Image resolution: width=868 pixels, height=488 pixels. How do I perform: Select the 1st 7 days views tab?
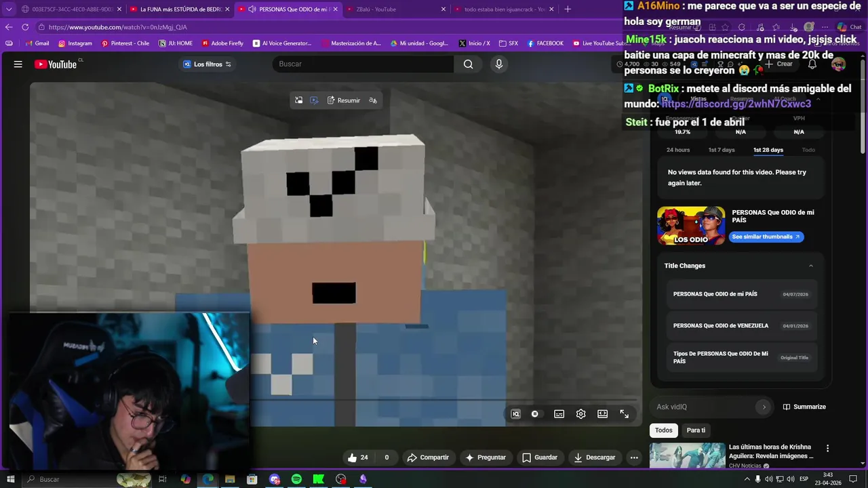[x=722, y=150]
